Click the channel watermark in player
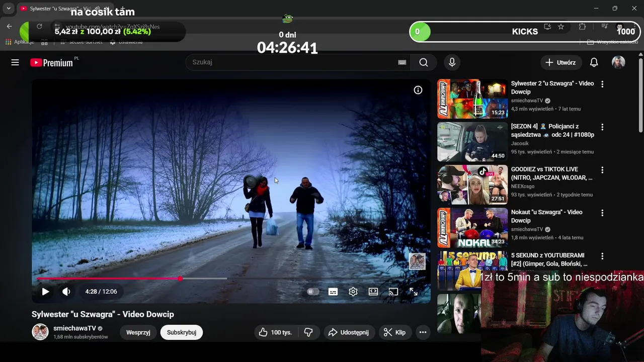Screen dimensions: 644x362 417,261
